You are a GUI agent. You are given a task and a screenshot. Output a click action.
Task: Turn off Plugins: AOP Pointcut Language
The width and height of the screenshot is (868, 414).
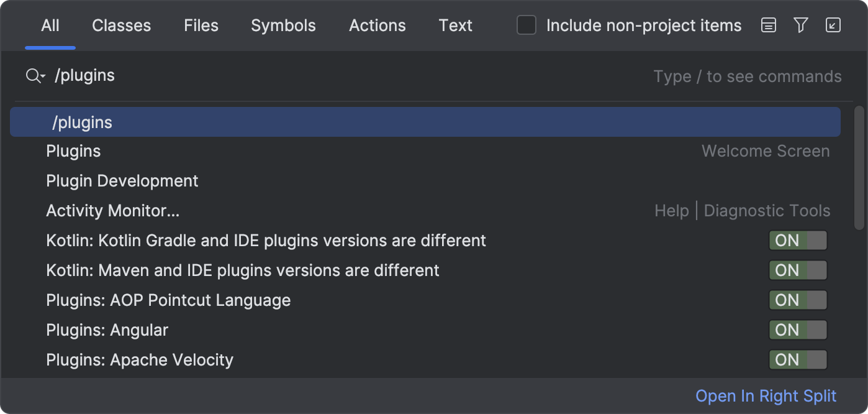click(x=798, y=300)
